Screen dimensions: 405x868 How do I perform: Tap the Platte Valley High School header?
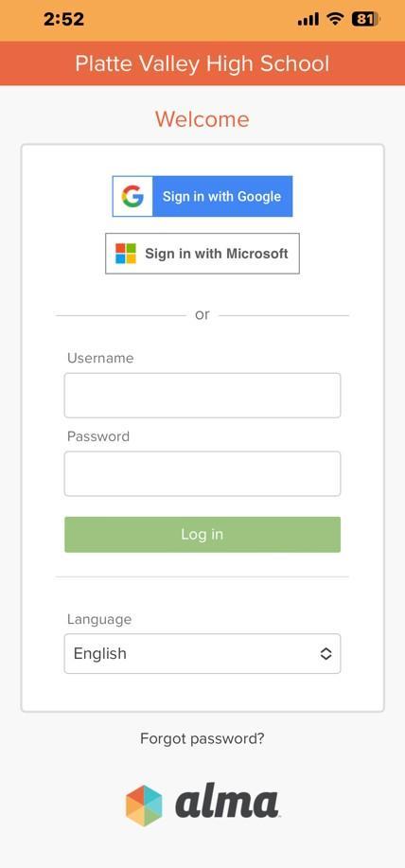pyautogui.click(x=202, y=63)
